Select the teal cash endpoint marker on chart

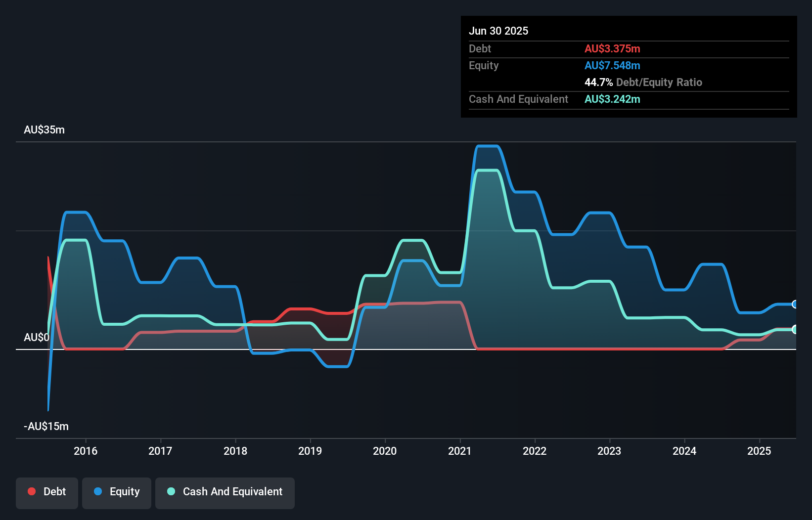pos(794,329)
